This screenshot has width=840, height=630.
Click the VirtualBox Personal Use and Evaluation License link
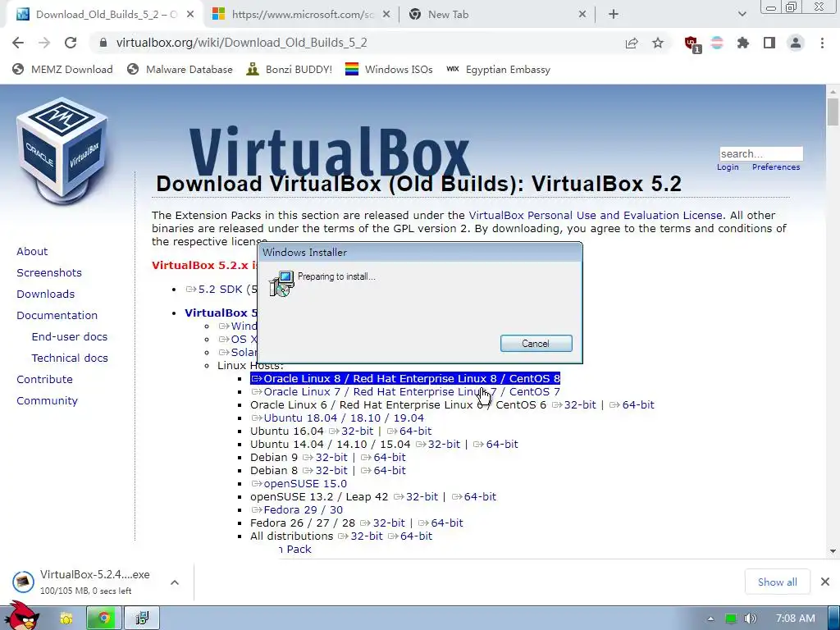click(596, 216)
